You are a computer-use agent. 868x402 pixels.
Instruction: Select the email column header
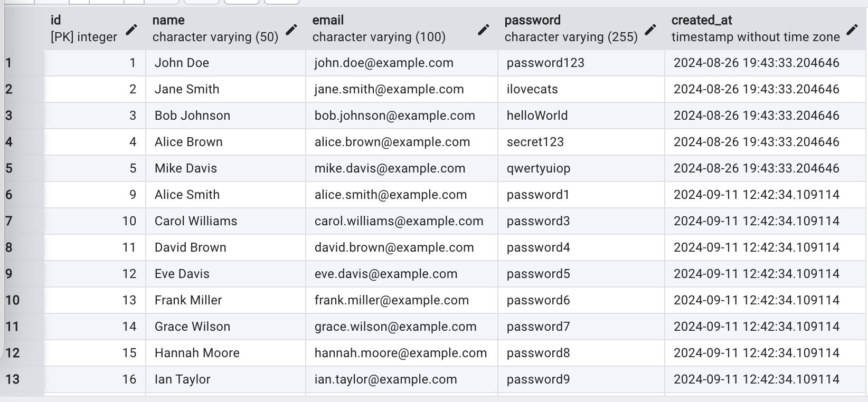391,28
